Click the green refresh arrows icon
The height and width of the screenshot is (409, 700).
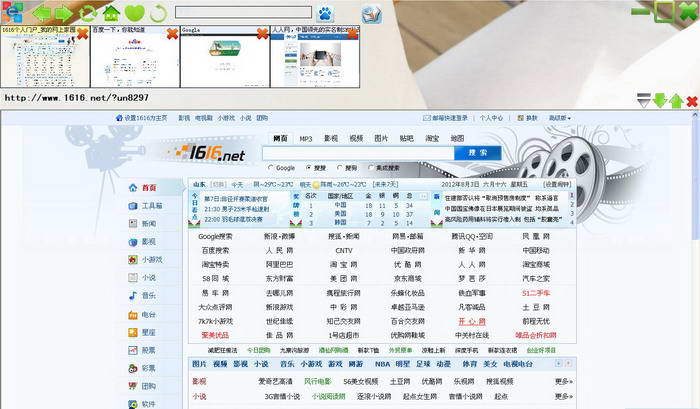[88, 13]
